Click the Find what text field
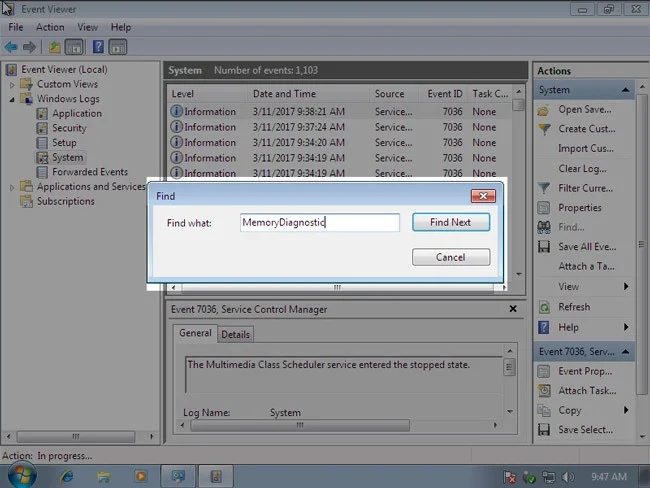650x488 pixels. click(x=320, y=222)
